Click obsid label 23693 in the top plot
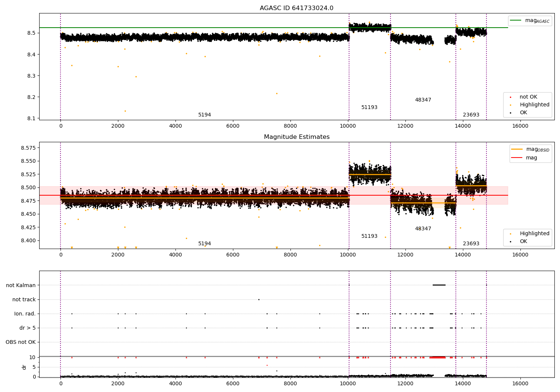Viewport: 560px width, 392px height. pos(471,115)
